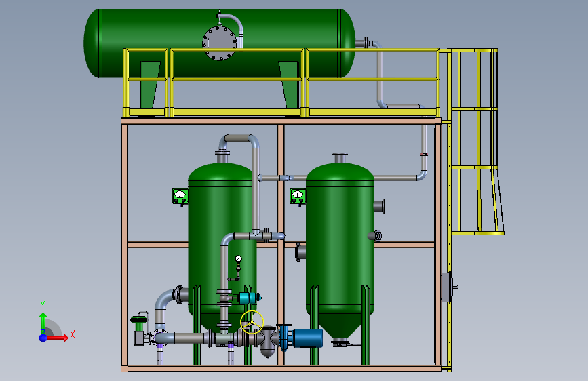Select the right saddle support of horizontal tank
Image resolution: width=588 pixels, height=381 pixels.
click(289, 85)
